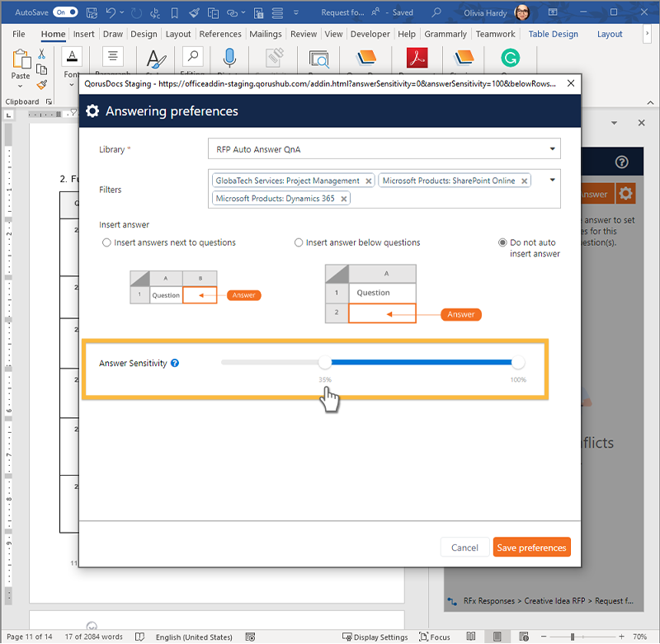Switch to the Insert tab
The height and width of the screenshot is (644, 660).
[84, 34]
